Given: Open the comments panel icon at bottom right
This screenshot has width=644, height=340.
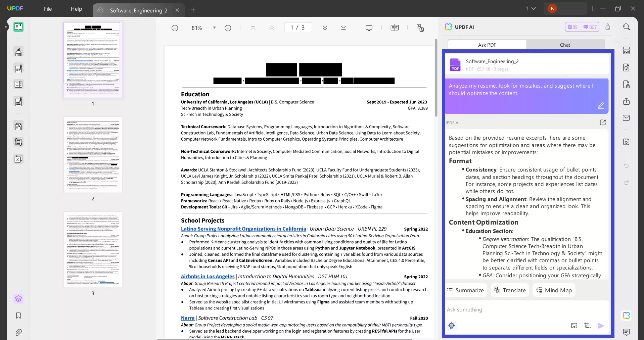Looking at the screenshot, I should click(x=626, y=332).
